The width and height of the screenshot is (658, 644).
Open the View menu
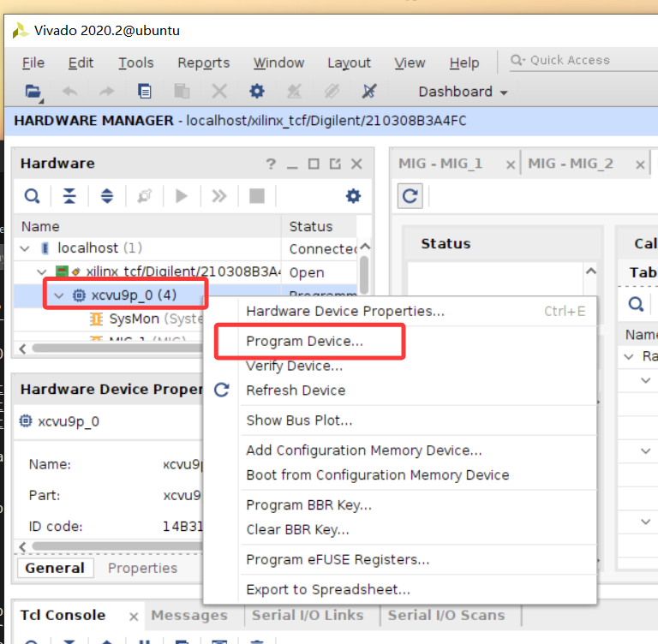[x=410, y=63]
